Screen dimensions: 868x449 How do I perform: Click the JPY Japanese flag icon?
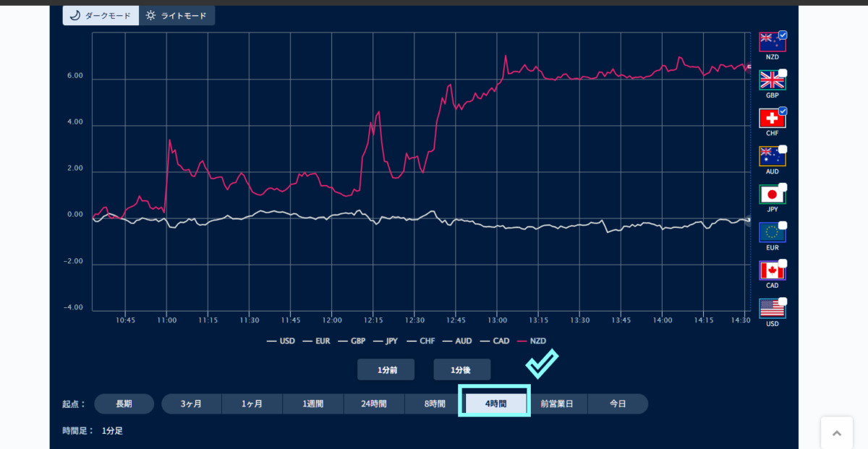tap(770, 195)
